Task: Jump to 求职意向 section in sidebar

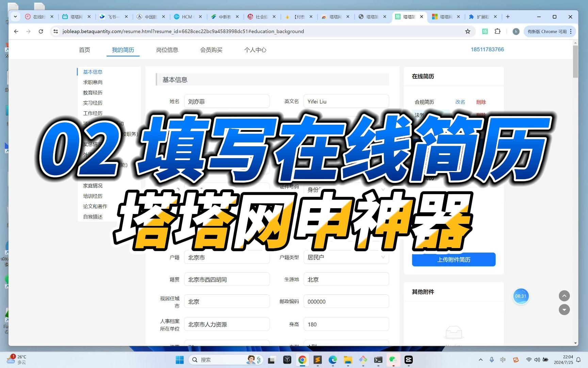Action: (x=93, y=82)
